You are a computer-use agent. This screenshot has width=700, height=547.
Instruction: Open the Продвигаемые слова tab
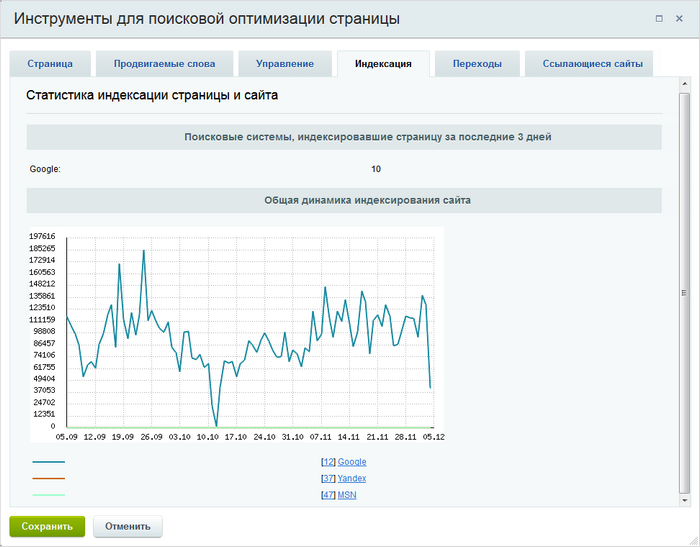click(x=164, y=64)
